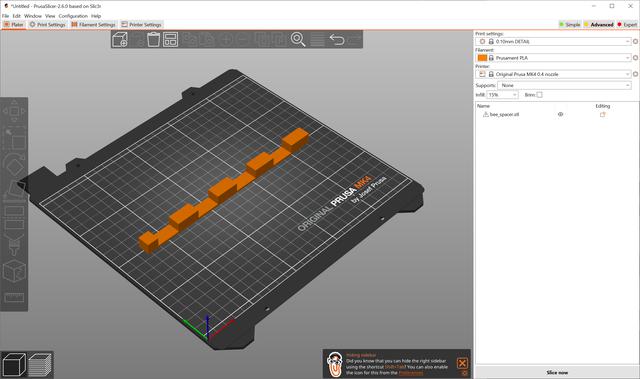Open the Filament preset dropdown

pos(553,58)
